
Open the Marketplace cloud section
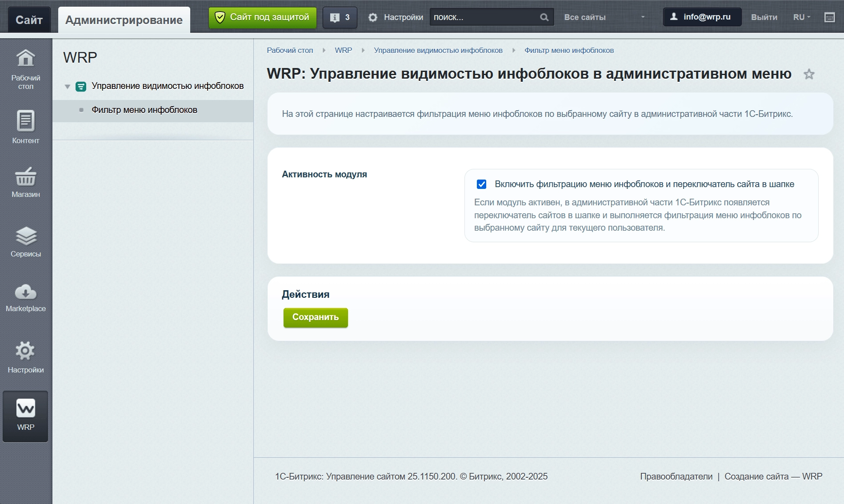tap(26, 298)
